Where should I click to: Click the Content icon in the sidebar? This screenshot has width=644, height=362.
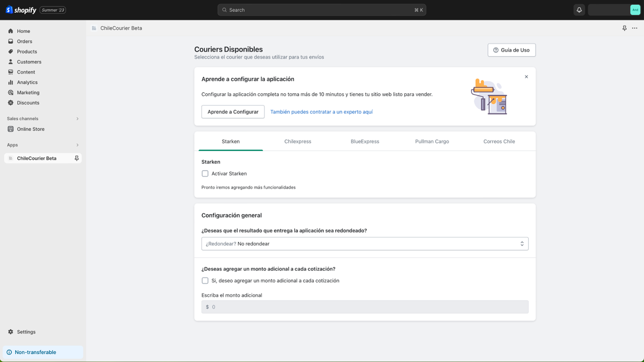point(10,72)
